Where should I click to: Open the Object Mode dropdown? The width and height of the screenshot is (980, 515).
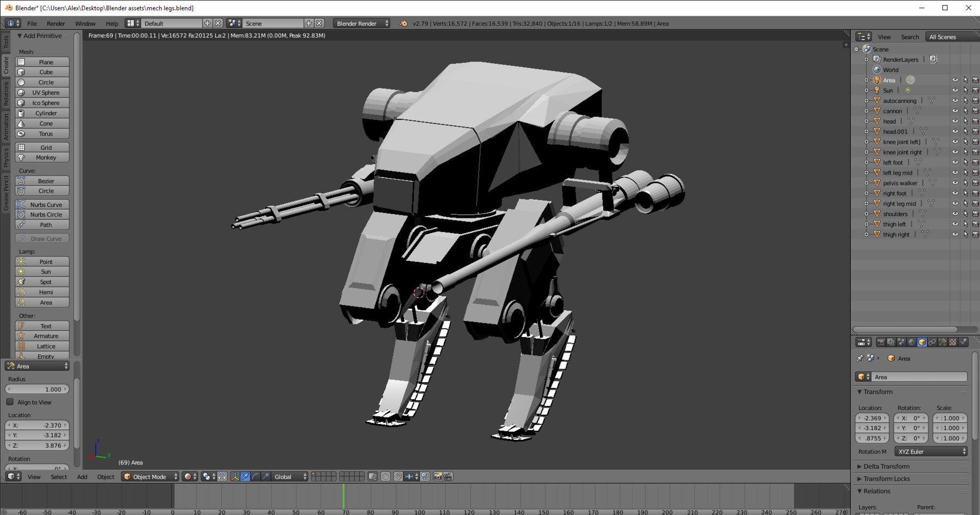point(150,477)
